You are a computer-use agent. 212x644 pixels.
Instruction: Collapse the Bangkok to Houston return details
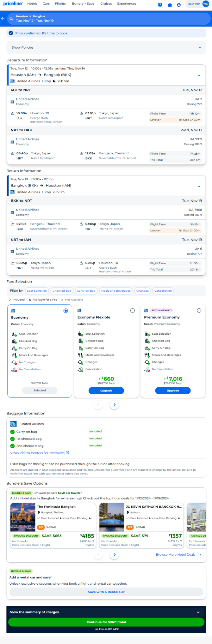(x=199, y=186)
